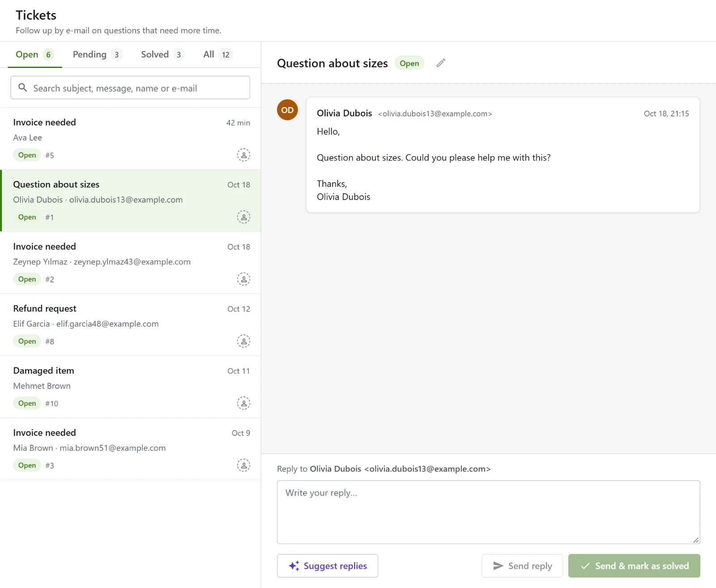Click the OD avatar of Olivia Dubois
The image size is (716, 588).
tap(287, 110)
